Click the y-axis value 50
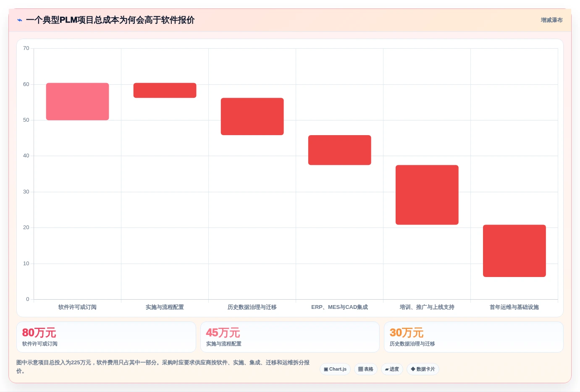Viewport: 580px width, 392px height. [x=26, y=120]
